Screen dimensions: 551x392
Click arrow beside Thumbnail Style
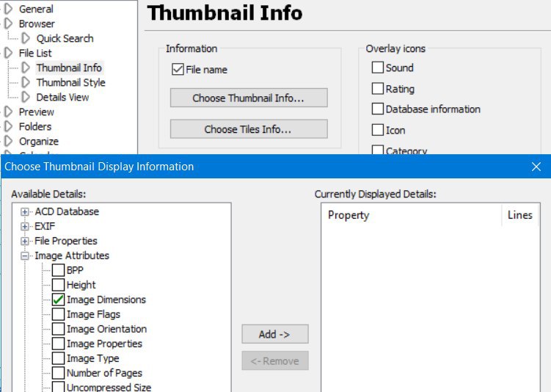pyautogui.click(x=26, y=82)
